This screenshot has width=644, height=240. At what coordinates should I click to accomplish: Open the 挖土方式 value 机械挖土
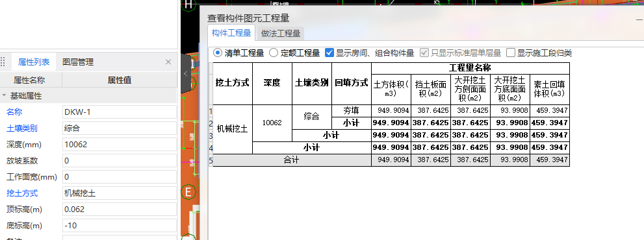point(120,193)
